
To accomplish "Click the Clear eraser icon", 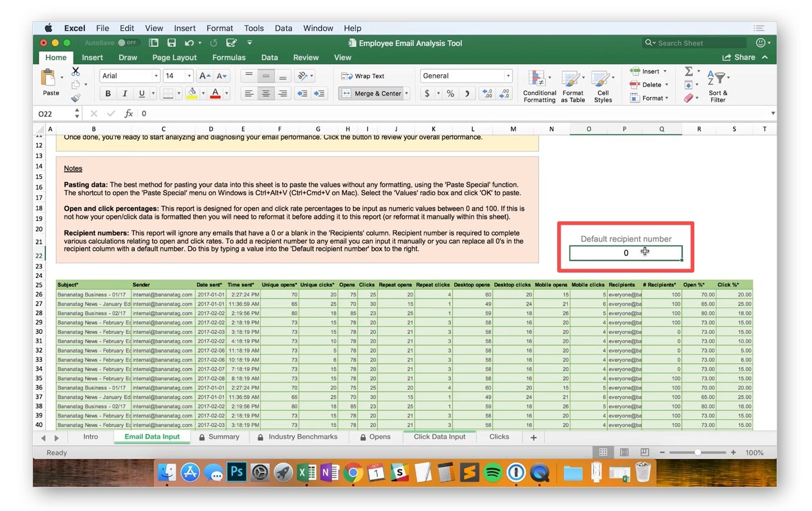I will tap(689, 98).
